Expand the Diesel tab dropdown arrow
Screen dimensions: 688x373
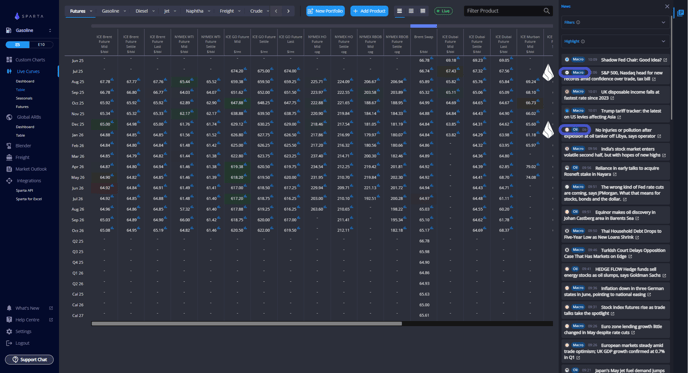(x=154, y=11)
